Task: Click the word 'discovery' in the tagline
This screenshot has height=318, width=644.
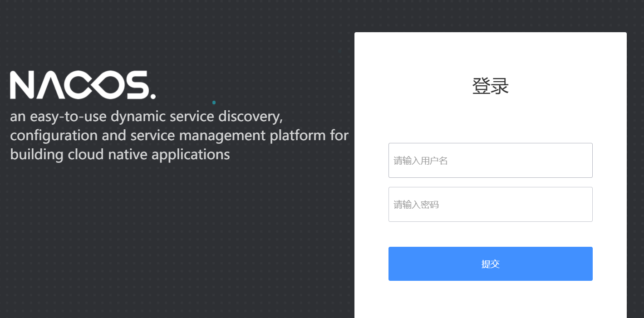Action: 251,117
